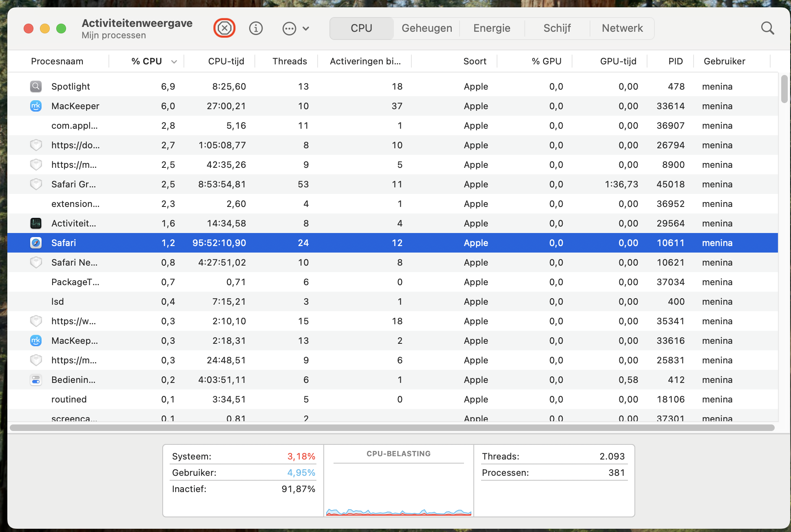Select the Activiteitenweergave process icon

(36, 223)
